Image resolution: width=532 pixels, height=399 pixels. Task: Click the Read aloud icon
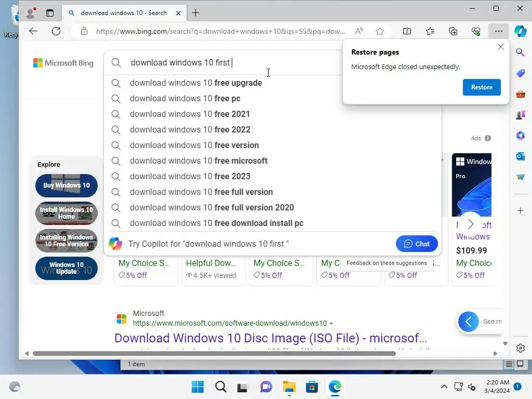[x=359, y=31]
